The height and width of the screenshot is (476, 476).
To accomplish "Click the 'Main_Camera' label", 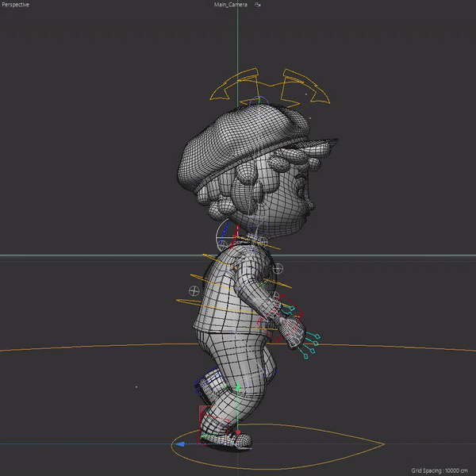I will pos(230,5).
